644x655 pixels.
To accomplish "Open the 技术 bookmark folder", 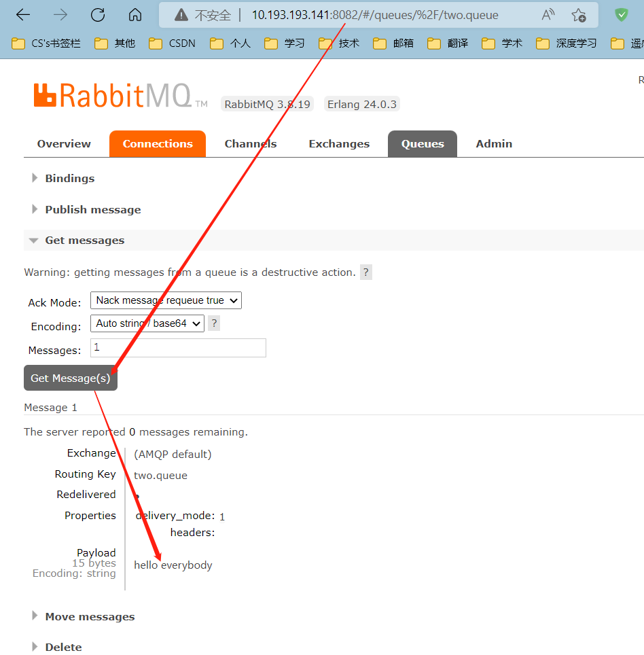I will [x=339, y=43].
